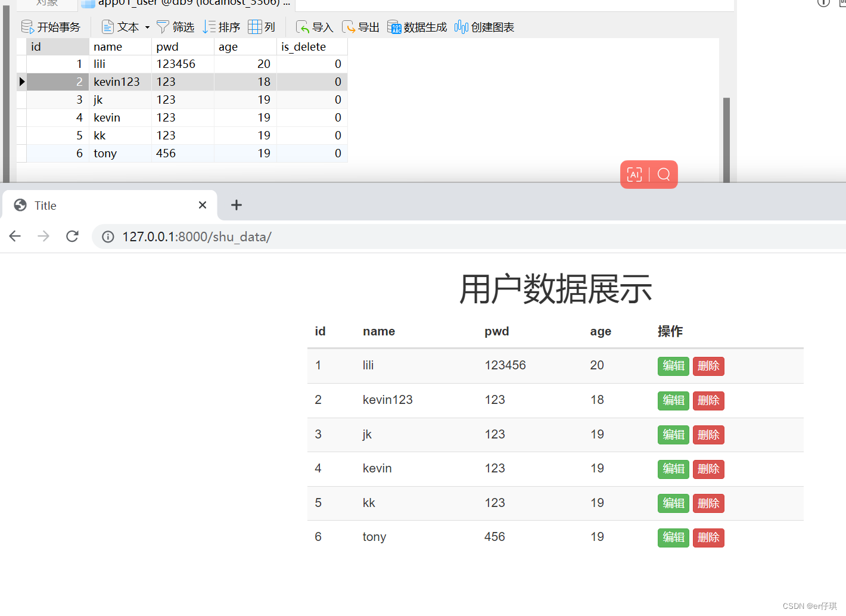Click Begin Transaction (开始事务) in Navicat toolbar
This screenshot has width=846, height=616.
point(51,27)
